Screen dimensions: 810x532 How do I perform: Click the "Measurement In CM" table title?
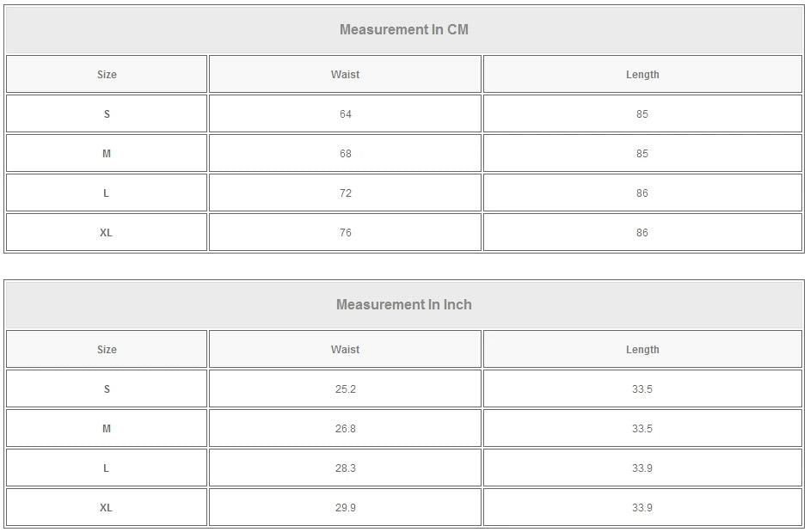click(x=403, y=30)
